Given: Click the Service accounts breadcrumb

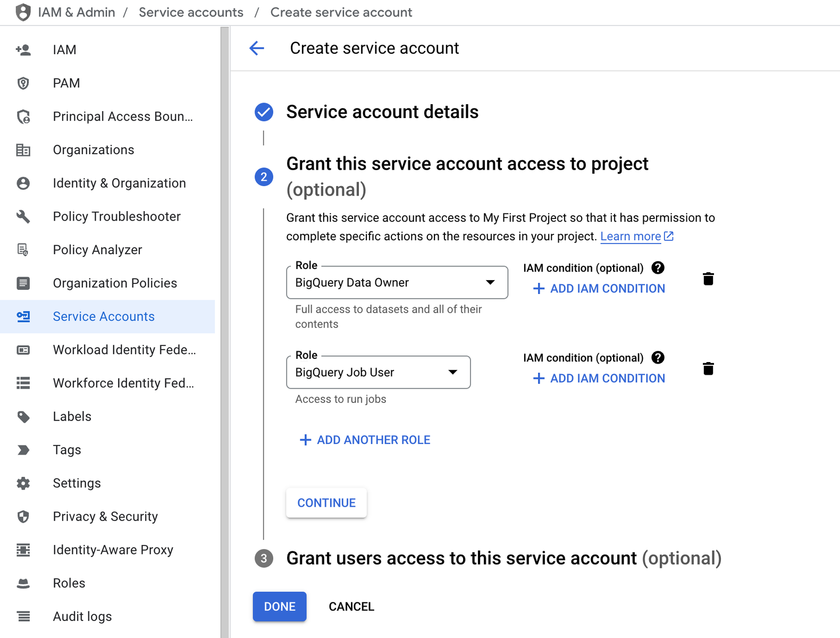Looking at the screenshot, I should (x=191, y=12).
